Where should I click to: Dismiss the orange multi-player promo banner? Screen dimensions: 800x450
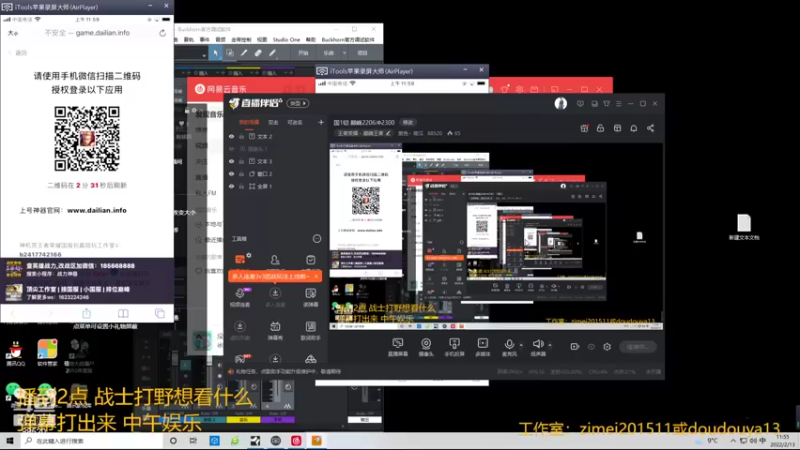click(x=316, y=277)
